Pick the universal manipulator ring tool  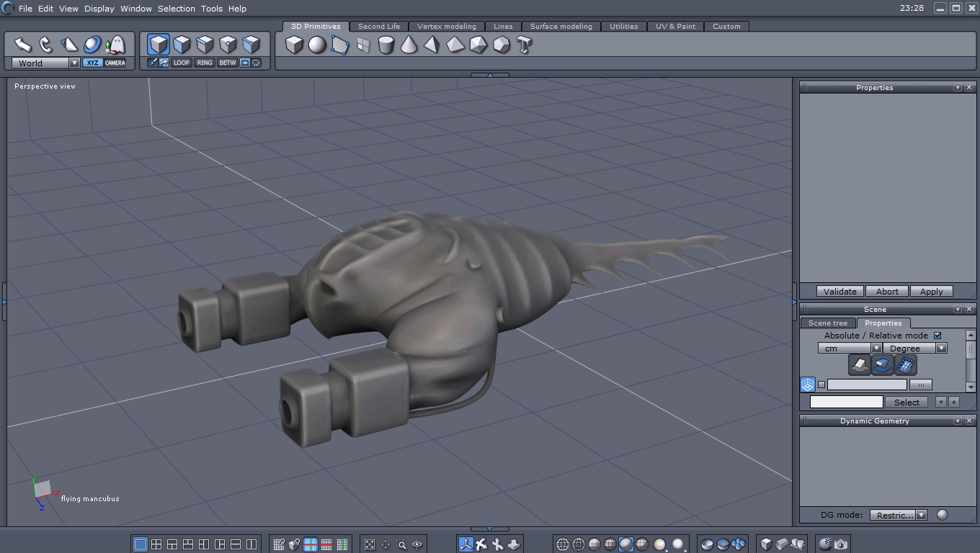pyautogui.click(x=92, y=45)
